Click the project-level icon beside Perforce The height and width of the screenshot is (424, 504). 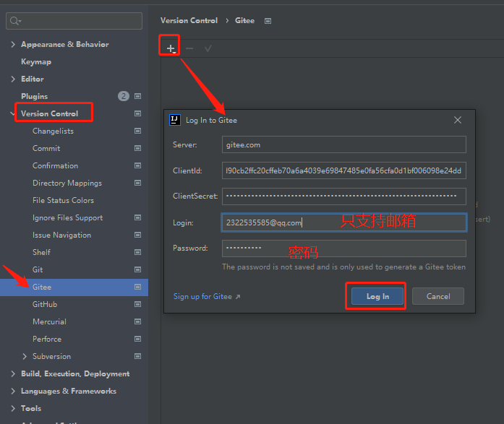(x=137, y=339)
